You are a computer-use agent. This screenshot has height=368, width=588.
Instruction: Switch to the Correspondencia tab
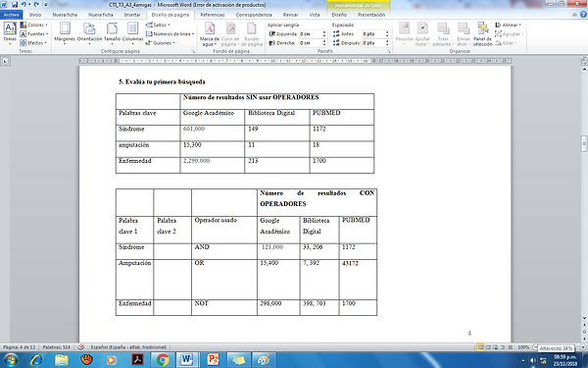254,15
